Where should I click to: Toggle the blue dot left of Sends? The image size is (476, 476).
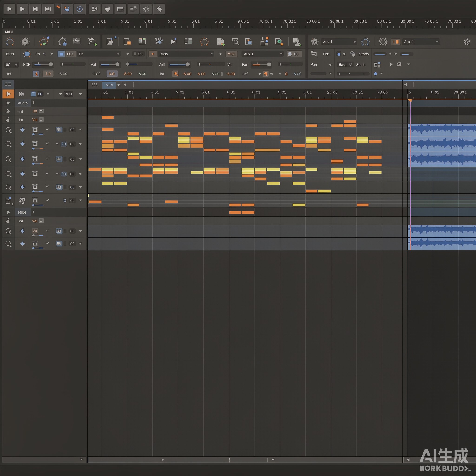coord(339,54)
